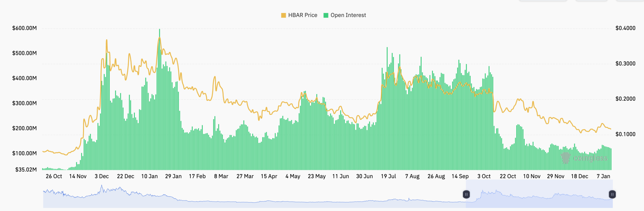Image resolution: width=644 pixels, height=211 pixels.
Task: Click the 8 Mar date label
Action: coord(221,176)
